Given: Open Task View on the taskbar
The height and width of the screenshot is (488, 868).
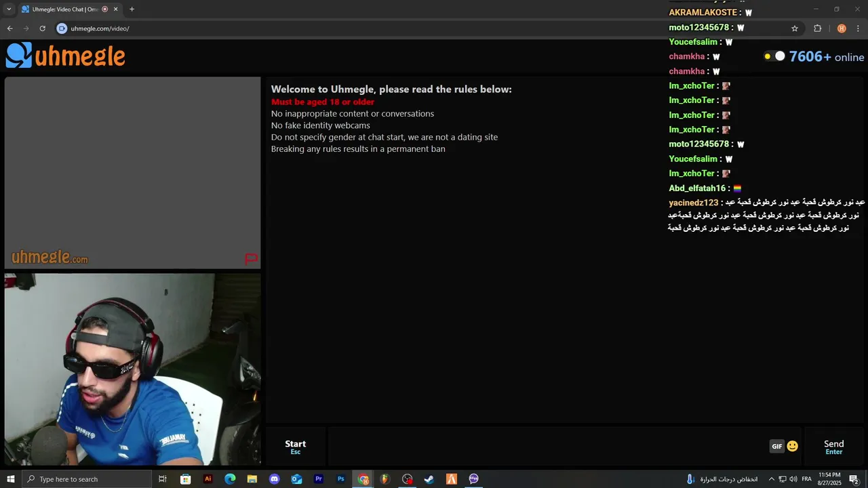Looking at the screenshot, I should click(x=163, y=479).
